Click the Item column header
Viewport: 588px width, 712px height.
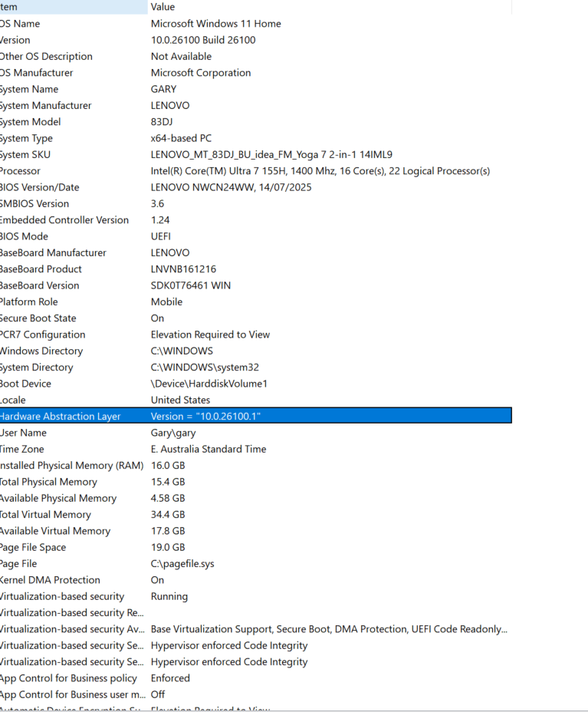[x=74, y=7]
